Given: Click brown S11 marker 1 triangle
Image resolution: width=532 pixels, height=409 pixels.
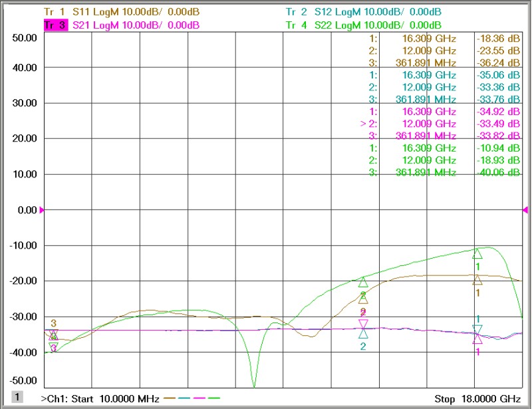Looking at the screenshot, I should click(477, 280).
